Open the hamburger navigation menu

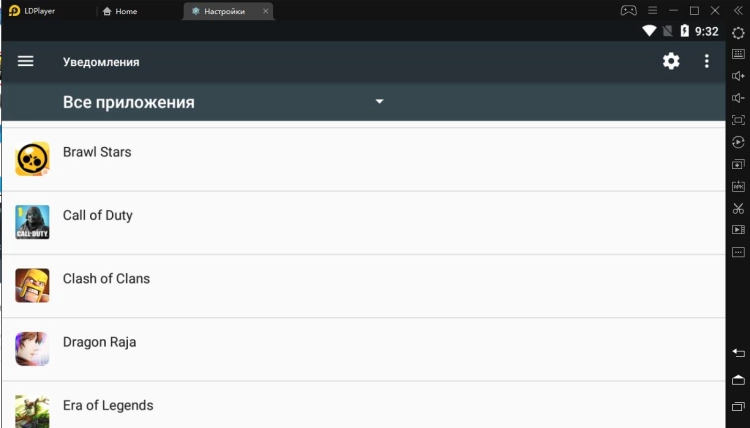point(26,61)
